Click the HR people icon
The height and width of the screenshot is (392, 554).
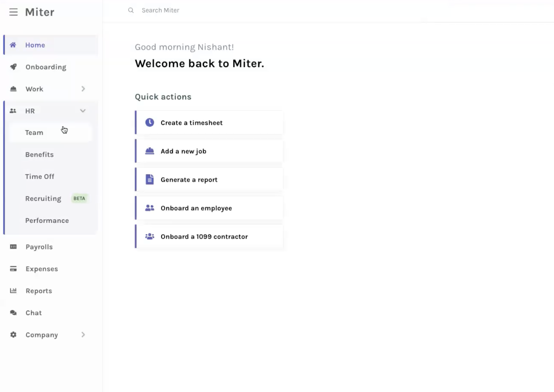pyautogui.click(x=13, y=111)
